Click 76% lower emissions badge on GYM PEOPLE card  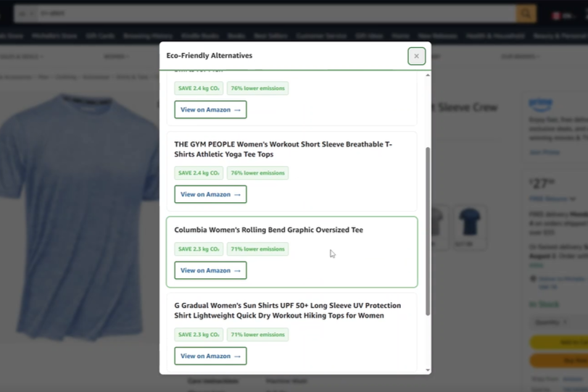coord(257,172)
